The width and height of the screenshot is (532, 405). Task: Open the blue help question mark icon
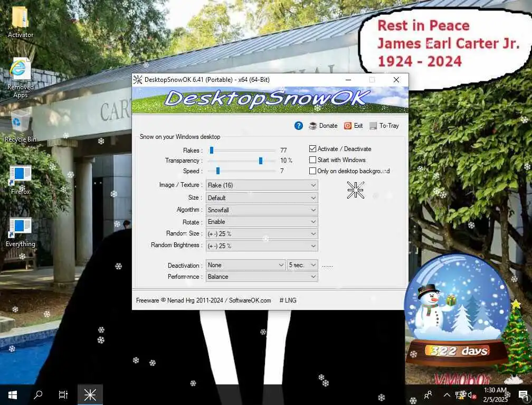pyautogui.click(x=298, y=126)
